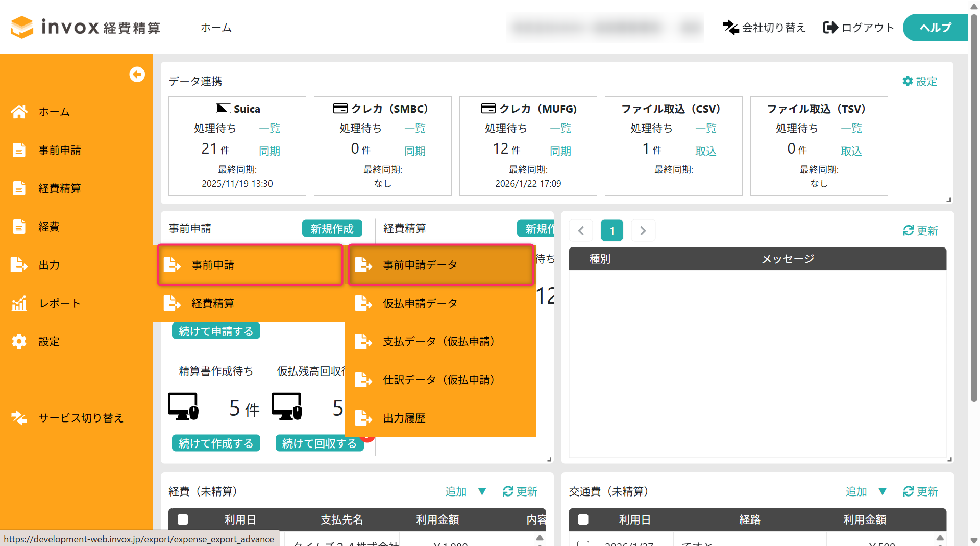Collapse the sidebar with the arrow icon
This screenshot has height=546, width=980.
pos(137,75)
